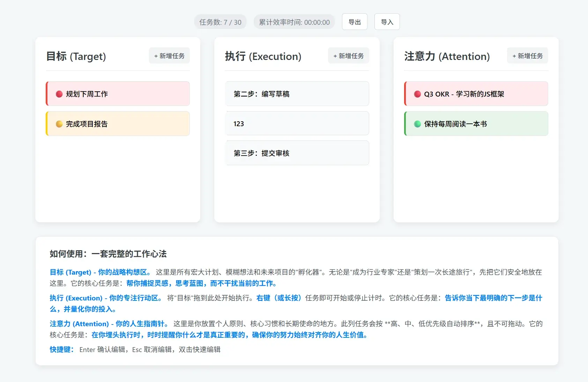
Task: Export tasks with the 导出 button
Action: [x=355, y=22]
